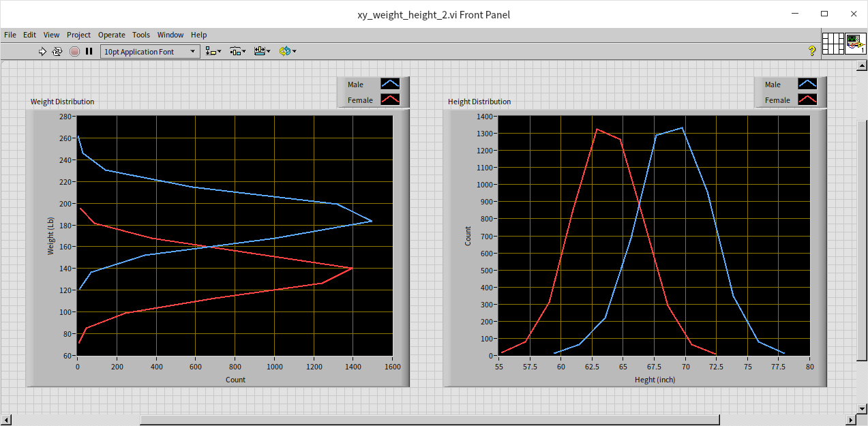This screenshot has height=426, width=868.
Task: Click Female plot swatch in Weight Distribution legend
Action: point(390,100)
